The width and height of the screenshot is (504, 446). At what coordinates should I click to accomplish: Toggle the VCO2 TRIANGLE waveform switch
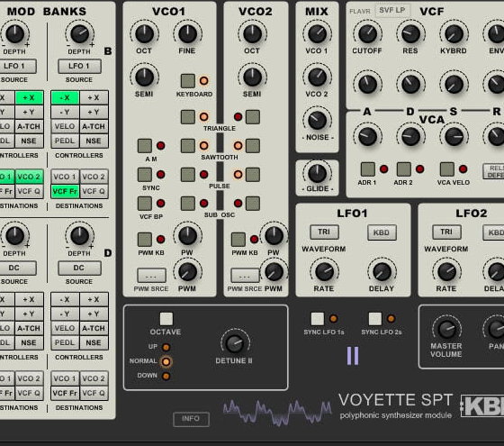coord(253,117)
